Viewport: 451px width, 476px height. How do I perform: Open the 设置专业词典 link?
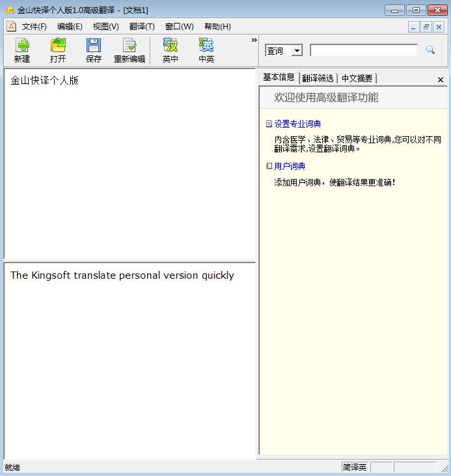click(x=297, y=124)
